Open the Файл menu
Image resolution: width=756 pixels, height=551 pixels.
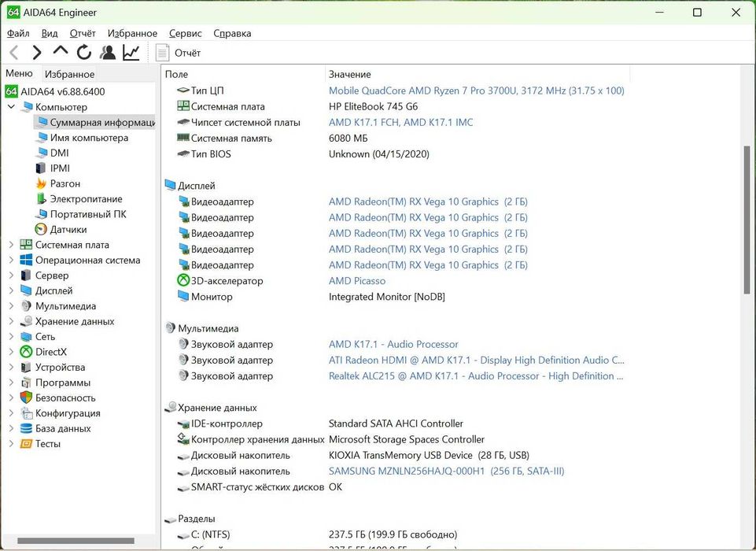click(18, 33)
